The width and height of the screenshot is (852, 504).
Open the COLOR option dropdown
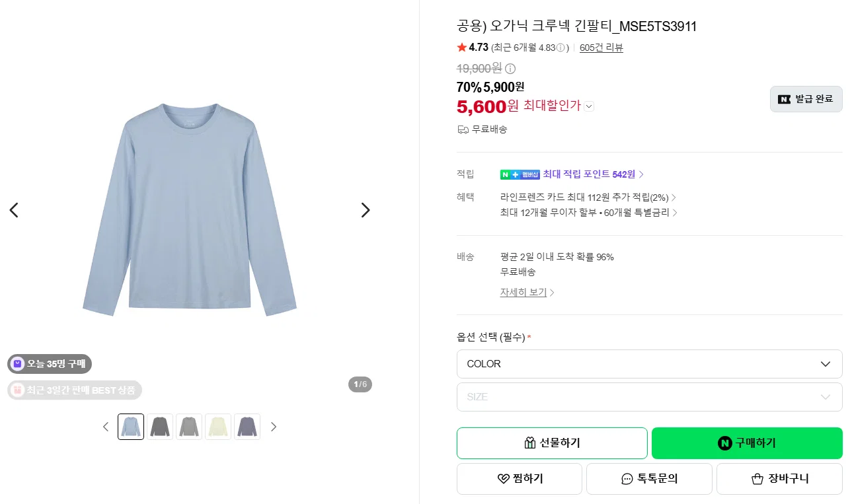click(649, 364)
